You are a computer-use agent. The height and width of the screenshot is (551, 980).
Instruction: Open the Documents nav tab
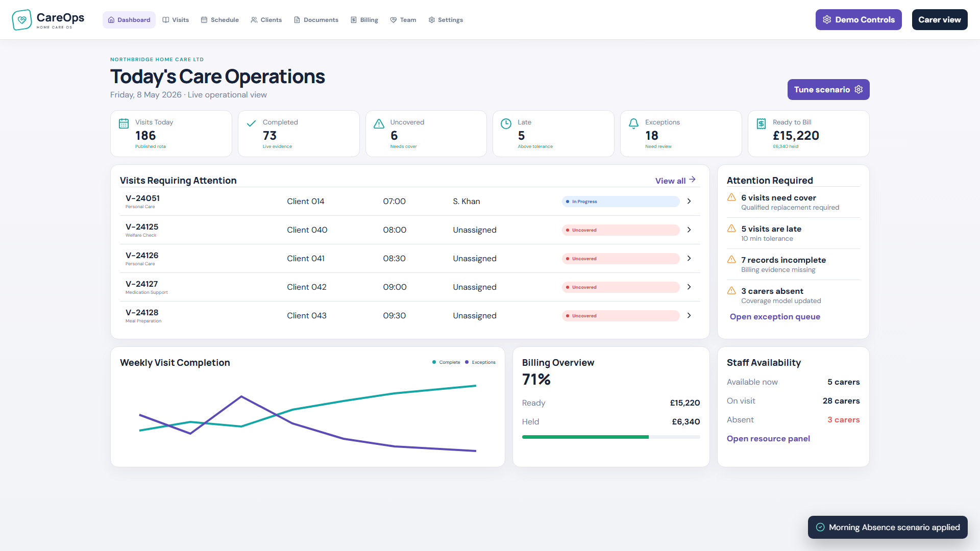(x=316, y=20)
